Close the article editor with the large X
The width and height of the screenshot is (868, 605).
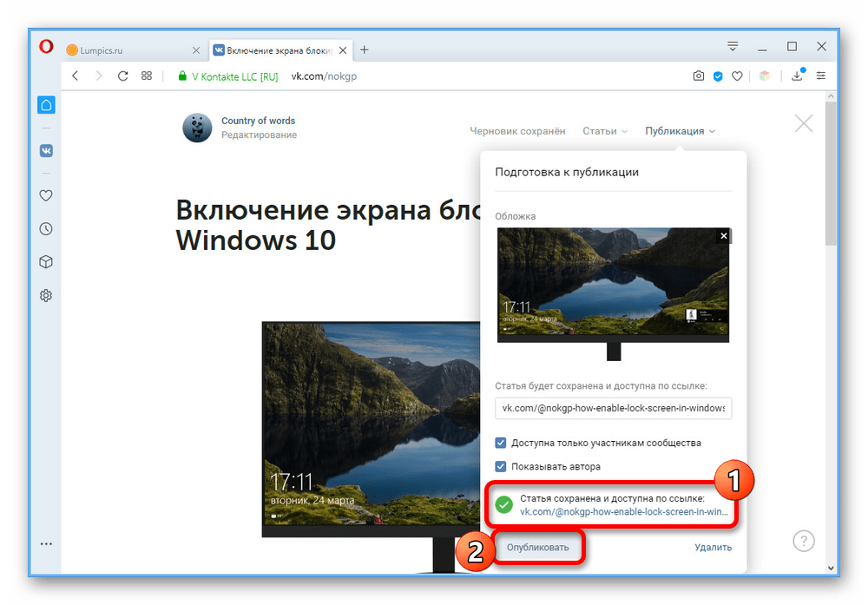click(804, 123)
